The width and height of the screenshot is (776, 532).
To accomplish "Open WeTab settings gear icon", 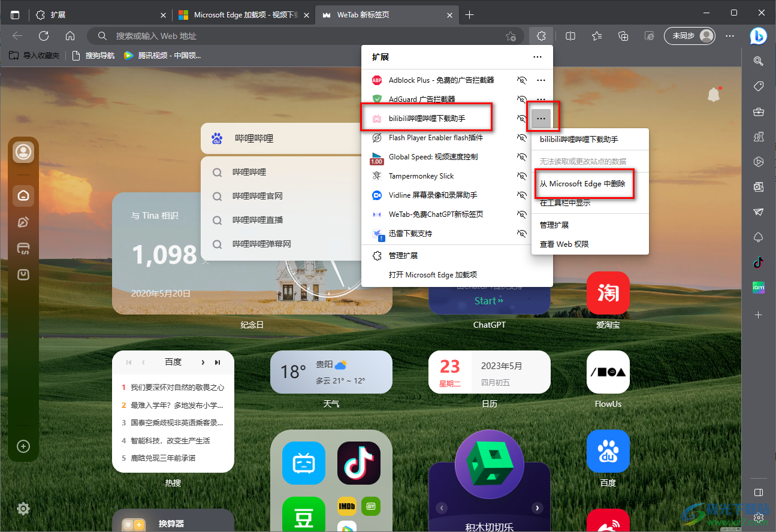I will click(23, 509).
